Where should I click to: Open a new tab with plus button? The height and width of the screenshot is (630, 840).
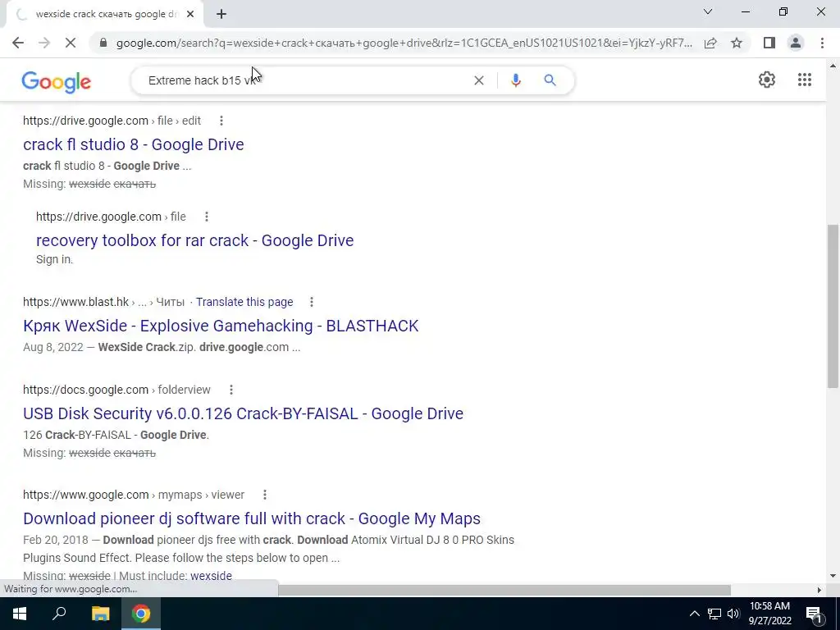(221, 15)
